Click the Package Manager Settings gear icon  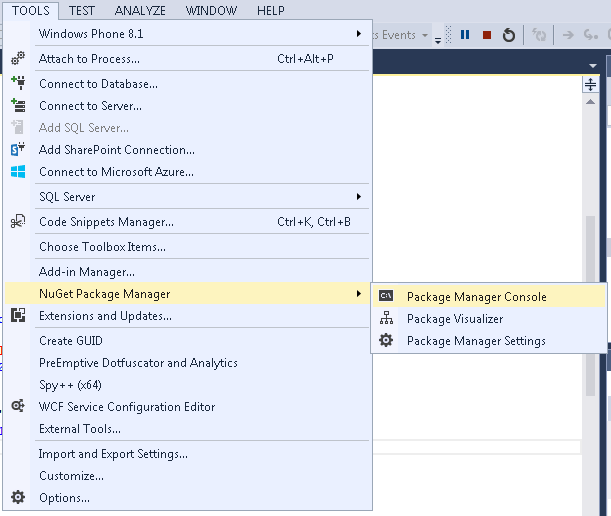point(386,340)
